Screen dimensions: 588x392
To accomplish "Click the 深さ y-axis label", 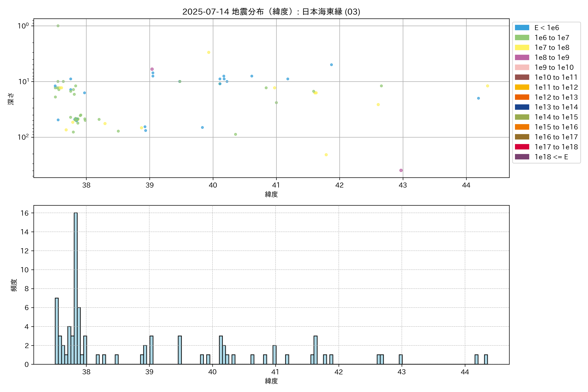I will [11, 99].
